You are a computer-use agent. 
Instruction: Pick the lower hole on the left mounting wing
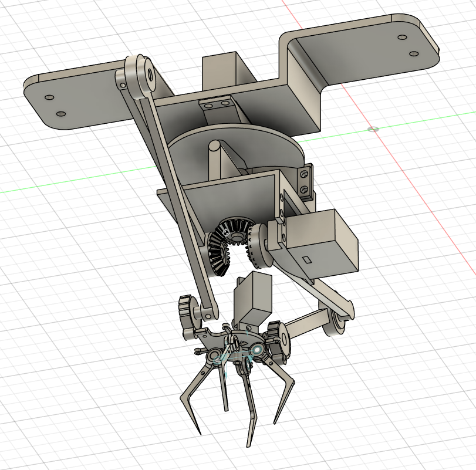click(x=60, y=114)
